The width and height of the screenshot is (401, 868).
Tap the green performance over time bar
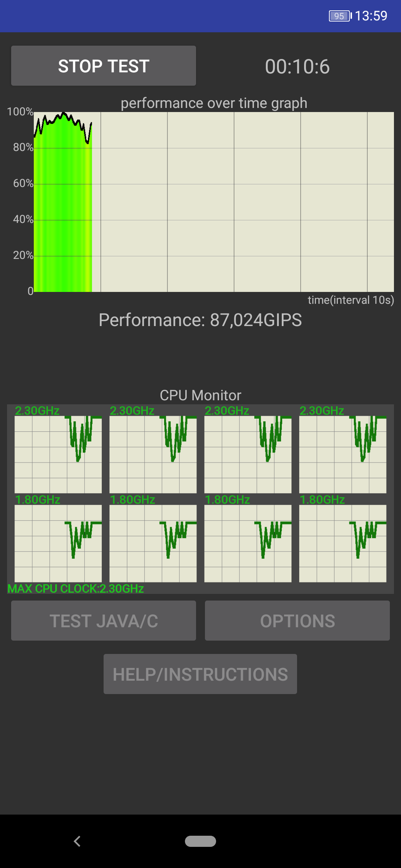point(63,208)
